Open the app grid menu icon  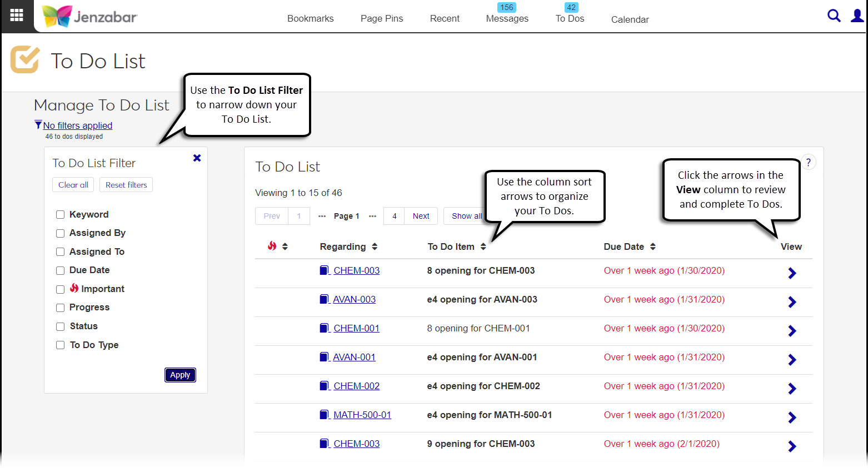(17, 16)
